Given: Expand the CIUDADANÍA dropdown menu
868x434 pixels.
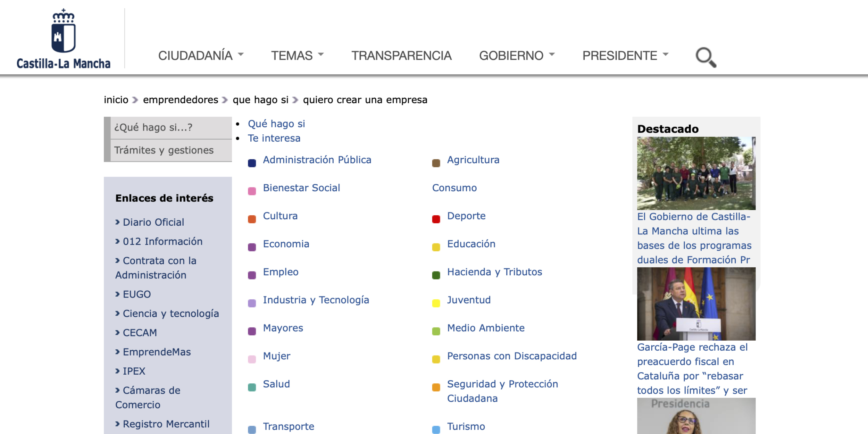Looking at the screenshot, I should point(201,56).
